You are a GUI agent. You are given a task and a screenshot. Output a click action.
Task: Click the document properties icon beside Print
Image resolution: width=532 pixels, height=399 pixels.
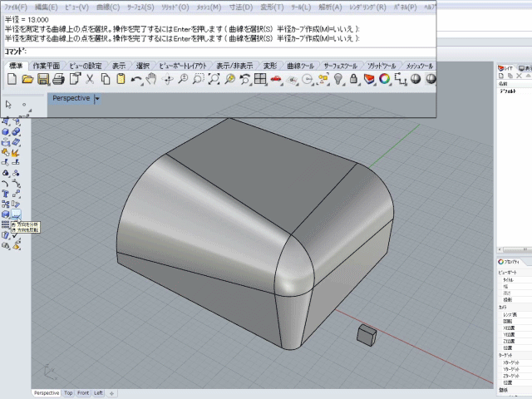[74, 79]
